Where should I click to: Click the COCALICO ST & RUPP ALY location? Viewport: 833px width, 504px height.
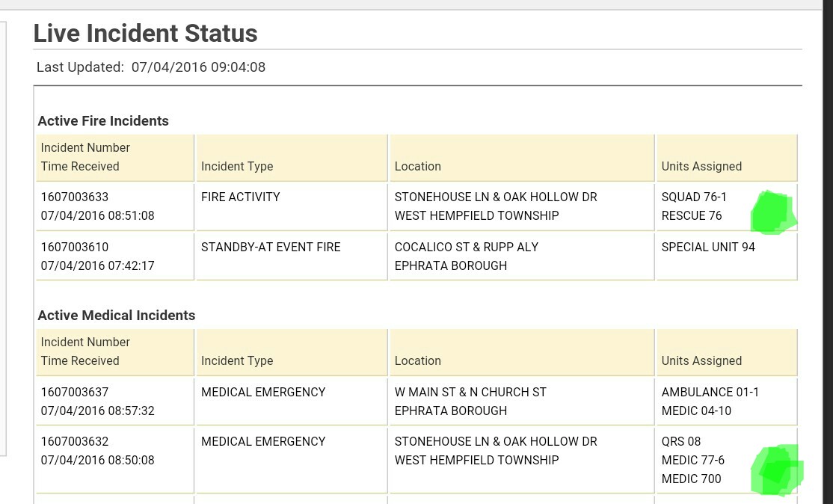pyautogui.click(x=467, y=247)
